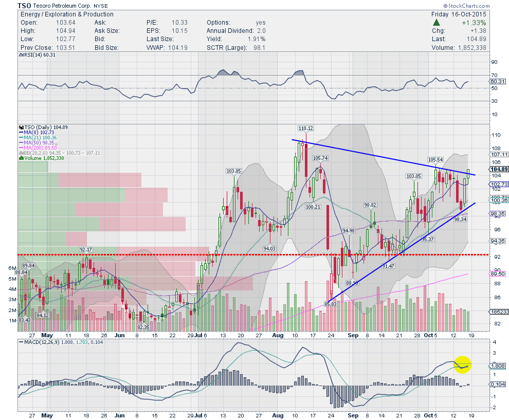Click the header Volume value 1,852,338

pos(472,48)
